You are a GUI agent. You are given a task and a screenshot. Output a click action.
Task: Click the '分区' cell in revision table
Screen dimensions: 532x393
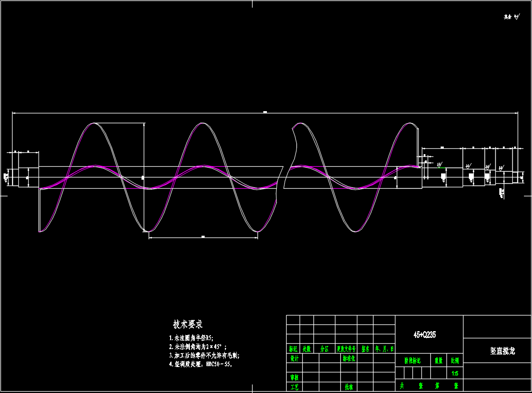[x=325, y=349]
